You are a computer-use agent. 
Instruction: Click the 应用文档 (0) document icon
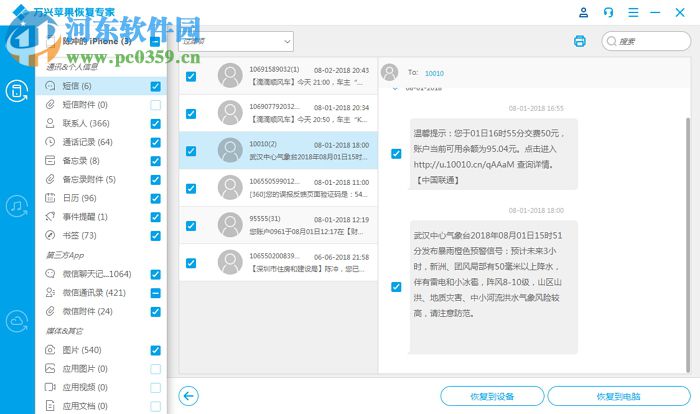pyautogui.click(x=50, y=406)
